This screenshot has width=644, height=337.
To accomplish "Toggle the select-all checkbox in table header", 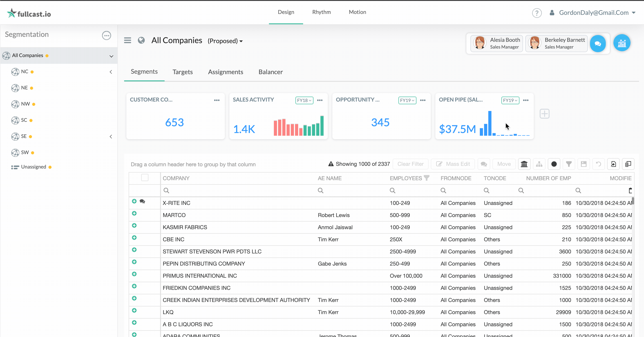I will tap(145, 178).
